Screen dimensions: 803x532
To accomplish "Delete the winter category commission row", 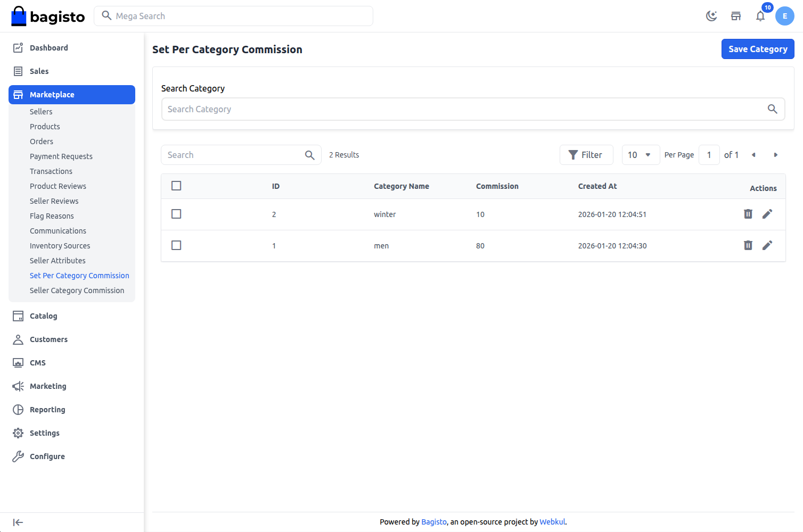I will [x=748, y=214].
